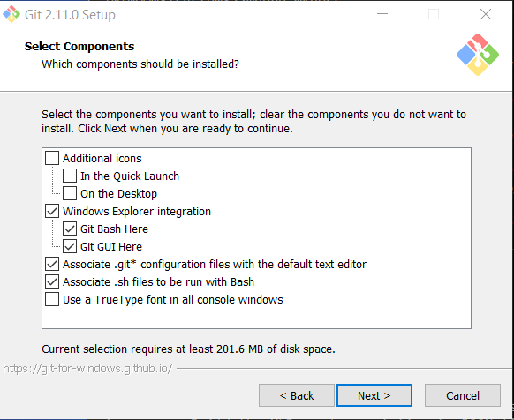Select the Windows Explorer integration label
Screen dimensions: 514x420
click(x=137, y=211)
